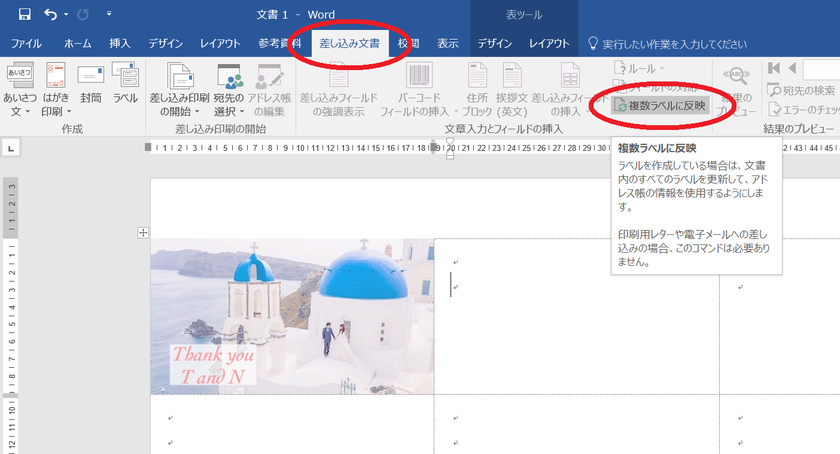Open the 差し込み印刷の開始 dropdown
This screenshot has width=840, height=454.
click(179, 89)
